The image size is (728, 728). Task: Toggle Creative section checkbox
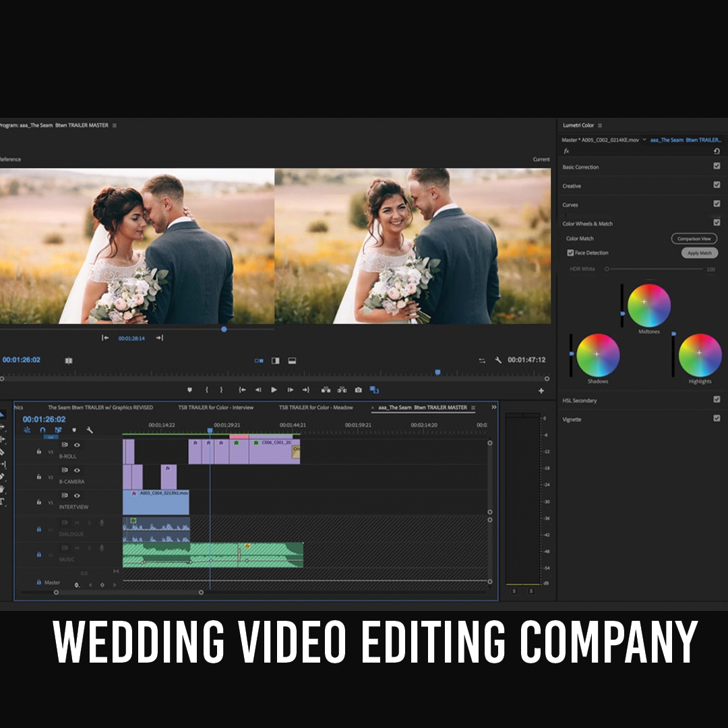click(x=717, y=185)
